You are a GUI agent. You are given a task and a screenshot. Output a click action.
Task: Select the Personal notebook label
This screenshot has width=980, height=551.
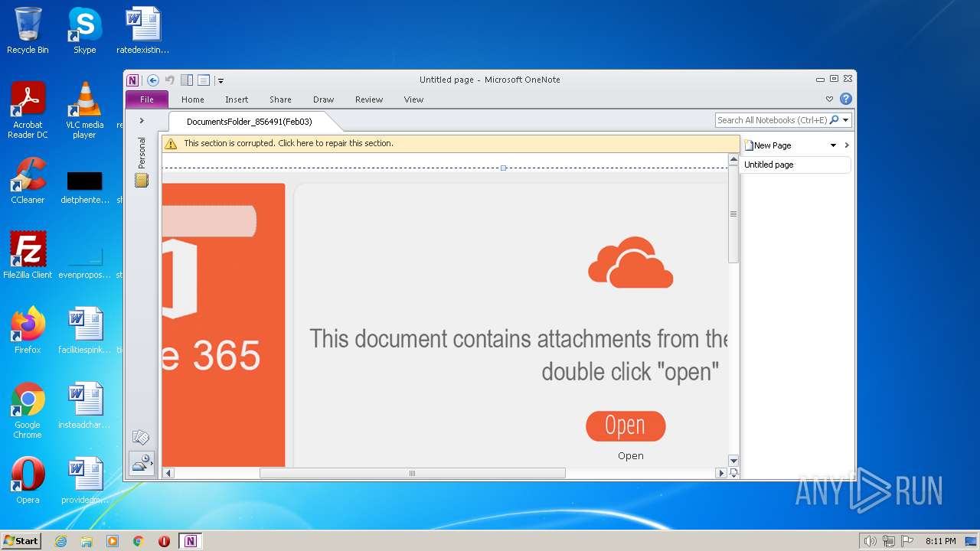pyautogui.click(x=142, y=153)
